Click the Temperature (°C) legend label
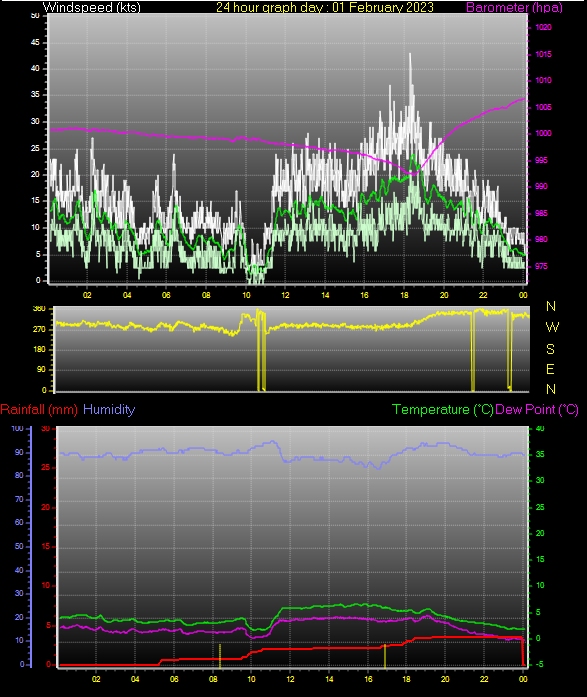The height and width of the screenshot is (697, 587). (443, 409)
